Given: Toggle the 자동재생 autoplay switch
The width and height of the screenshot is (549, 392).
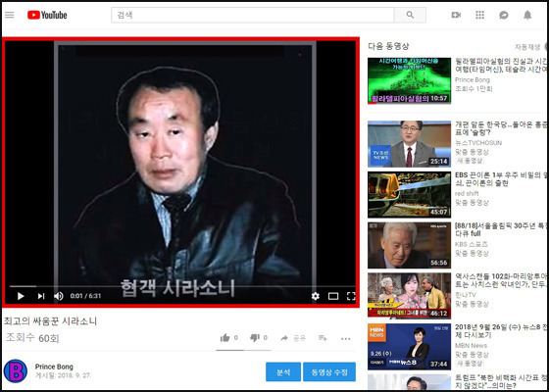Looking at the screenshot, I should click(x=546, y=47).
